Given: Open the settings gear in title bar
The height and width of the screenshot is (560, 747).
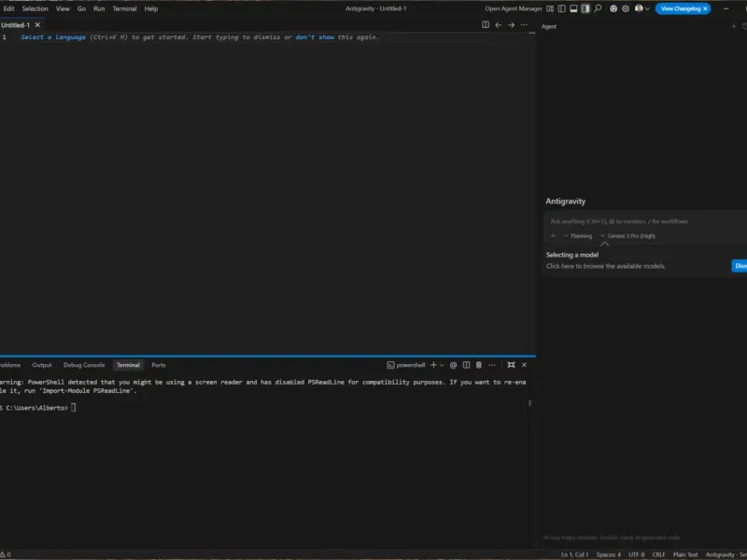Looking at the screenshot, I should coord(626,8).
